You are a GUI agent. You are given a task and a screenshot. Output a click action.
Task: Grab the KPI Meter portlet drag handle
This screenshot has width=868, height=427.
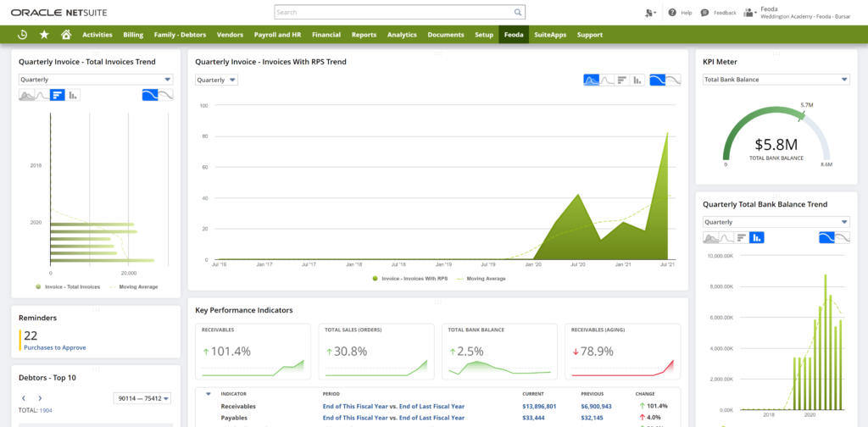point(776,53)
